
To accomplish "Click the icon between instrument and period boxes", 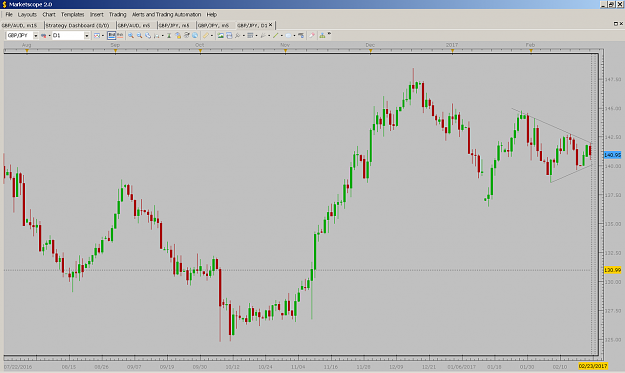I will pos(43,35).
